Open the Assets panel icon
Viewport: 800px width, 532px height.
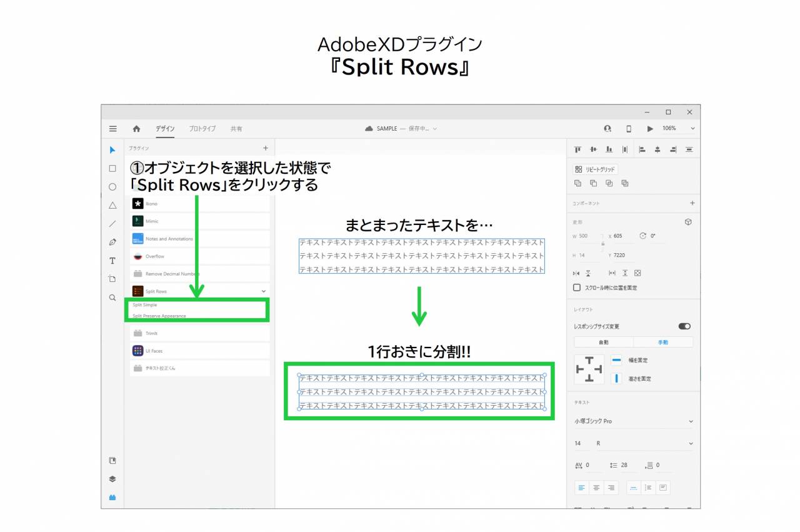click(112, 461)
